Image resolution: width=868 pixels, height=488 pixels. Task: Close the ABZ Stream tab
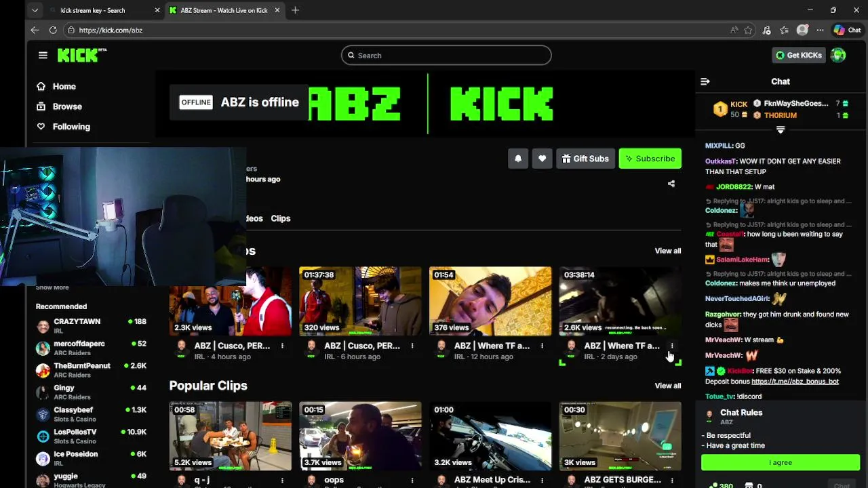pyautogui.click(x=278, y=10)
